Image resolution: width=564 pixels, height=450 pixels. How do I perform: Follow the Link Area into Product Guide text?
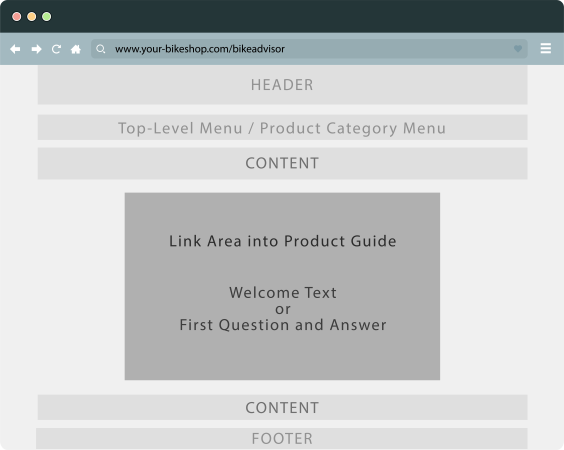[283, 241]
